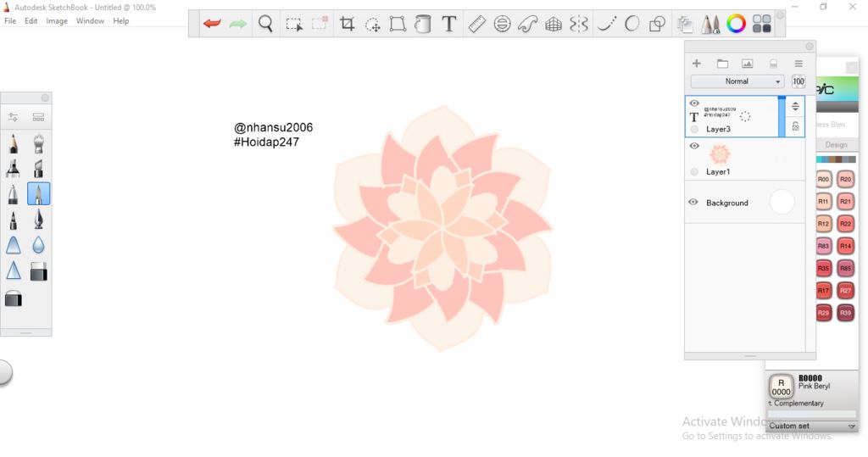Open the Brush Library icon
Screen dimensions: 868x457
point(38,117)
